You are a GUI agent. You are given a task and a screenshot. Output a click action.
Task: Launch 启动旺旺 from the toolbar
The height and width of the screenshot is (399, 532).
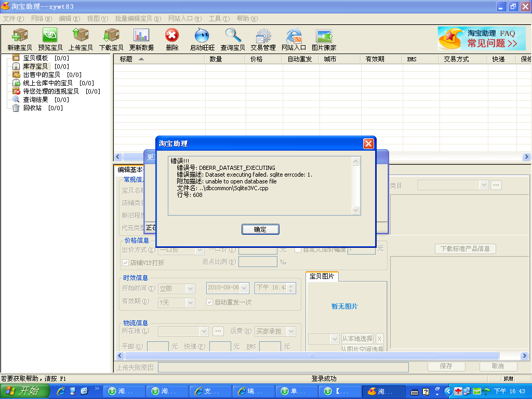point(202,39)
